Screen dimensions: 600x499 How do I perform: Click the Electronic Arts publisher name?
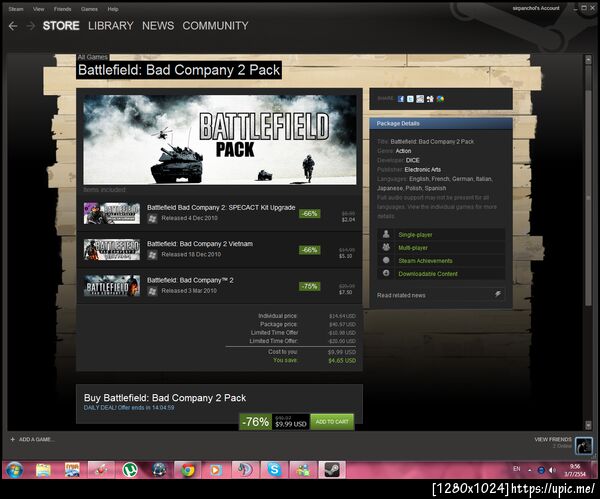tap(422, 170)
